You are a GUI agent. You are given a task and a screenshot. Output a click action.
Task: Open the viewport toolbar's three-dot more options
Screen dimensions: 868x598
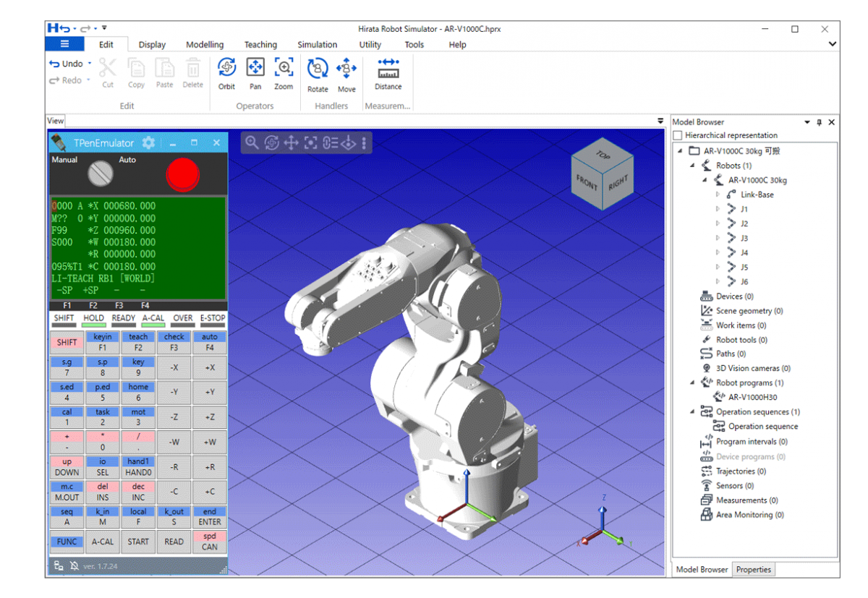pos(364,142)
